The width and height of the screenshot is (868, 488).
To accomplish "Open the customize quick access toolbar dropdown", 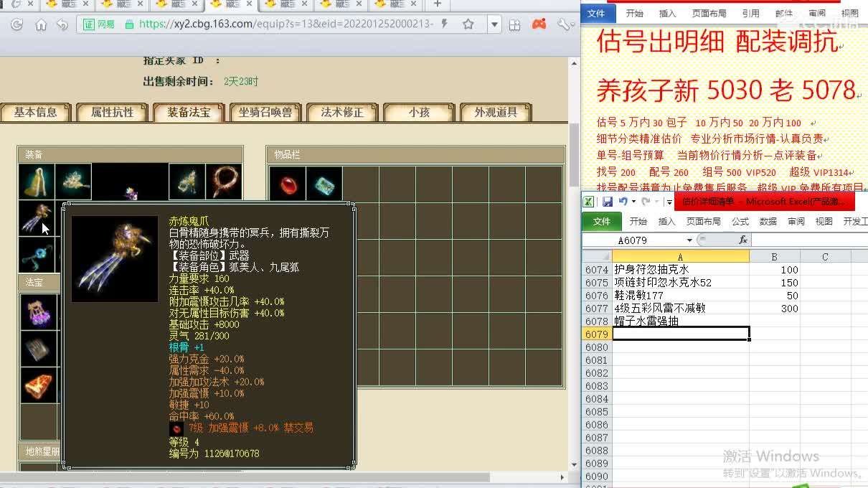I will (x=669, y=202).
